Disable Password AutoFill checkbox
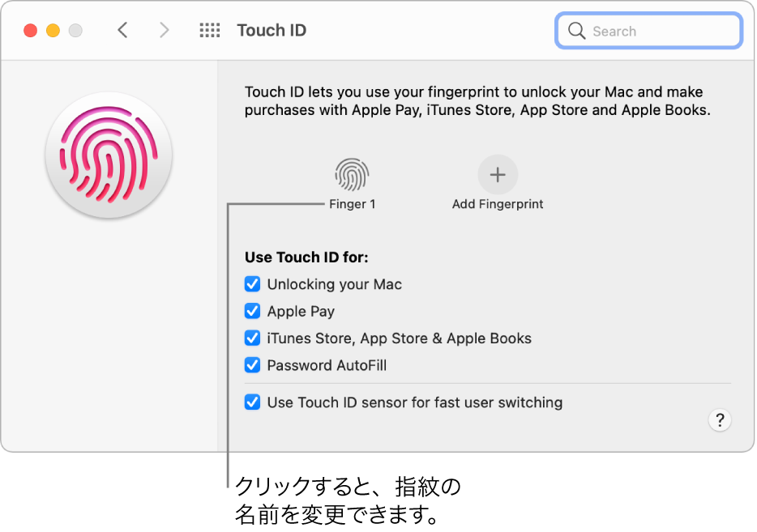Viewport: 757px width, 532px height. tap(252, 365)
